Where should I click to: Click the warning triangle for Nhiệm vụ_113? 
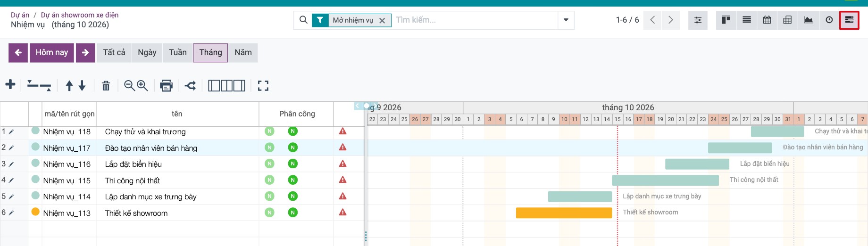(343, 212)
